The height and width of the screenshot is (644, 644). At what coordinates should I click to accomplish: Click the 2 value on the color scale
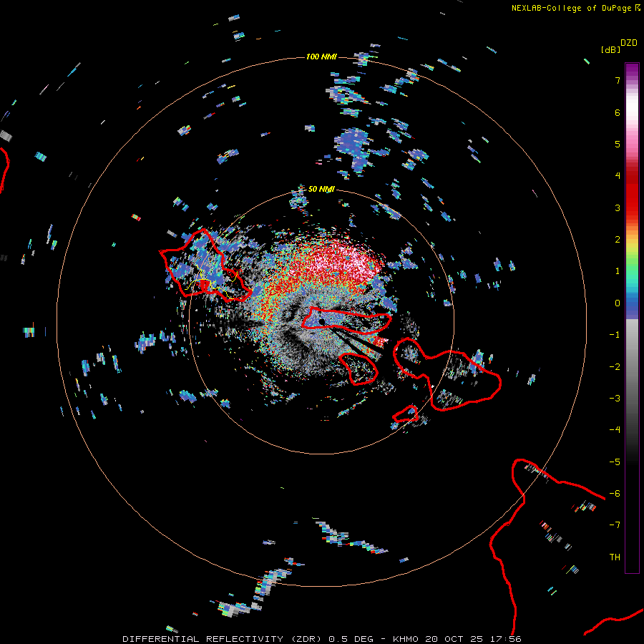point(618,240)
